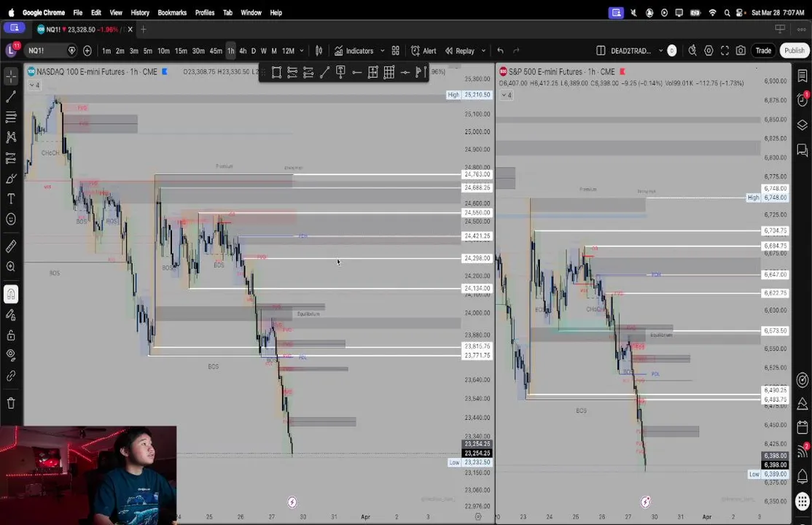Open the macOS Bookmarks menu

click(x=172, y=12)
